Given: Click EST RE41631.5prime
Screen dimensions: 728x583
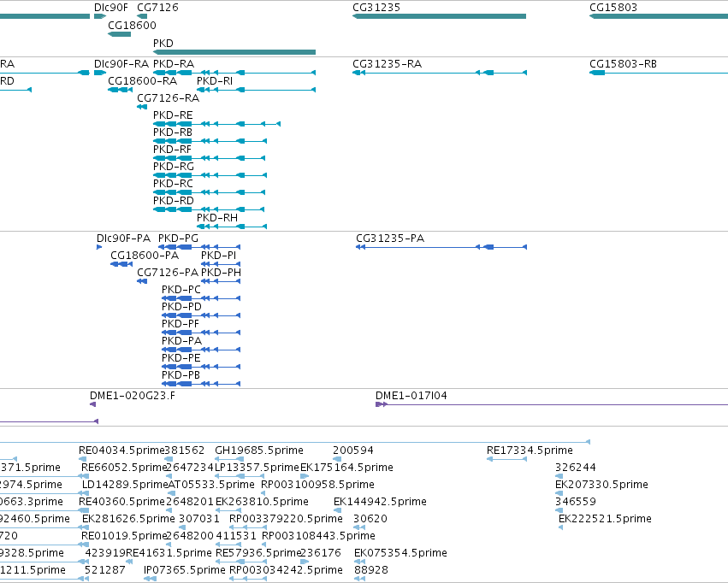Looking at the screenshot, I should click(x=169, y=553).
